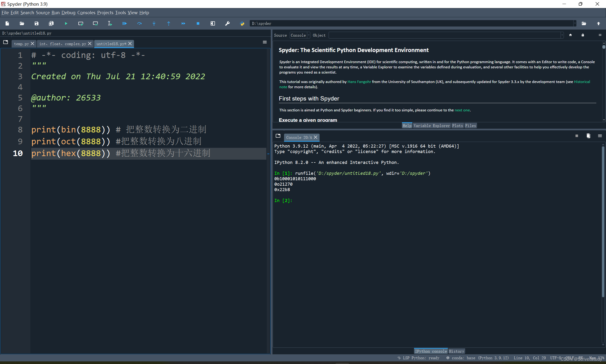Run the current cell

[80, 23]
